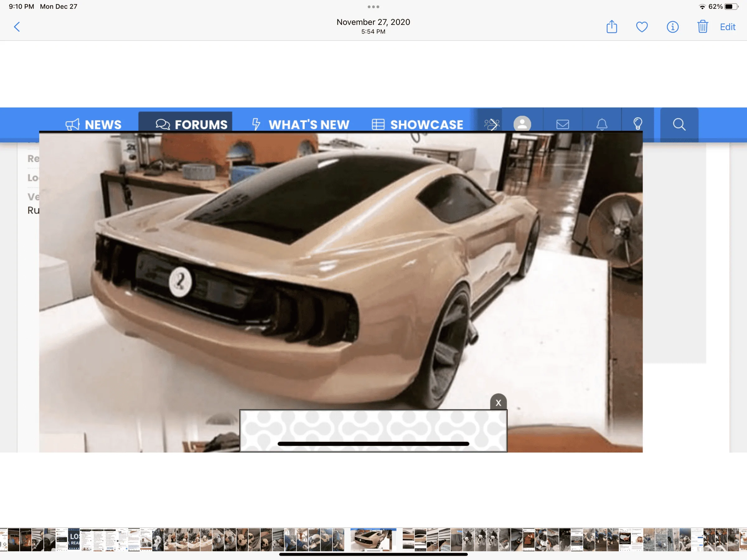Screen dimensions: 747x560
Task: Select the LOS dark thumbnail in filmstrip
Action: (x=74, y=539)
